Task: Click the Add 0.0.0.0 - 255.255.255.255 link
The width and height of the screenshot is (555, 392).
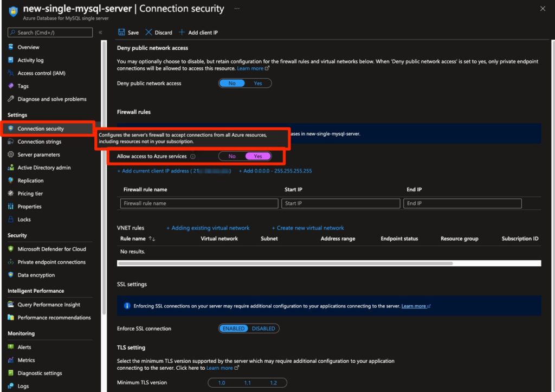Action: pyautogui.click(x=275, y=171)
